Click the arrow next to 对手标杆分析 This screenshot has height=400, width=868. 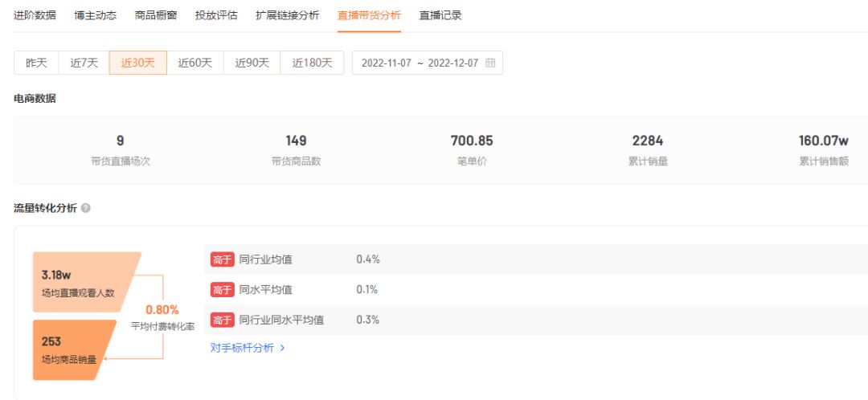coord(282,348)
